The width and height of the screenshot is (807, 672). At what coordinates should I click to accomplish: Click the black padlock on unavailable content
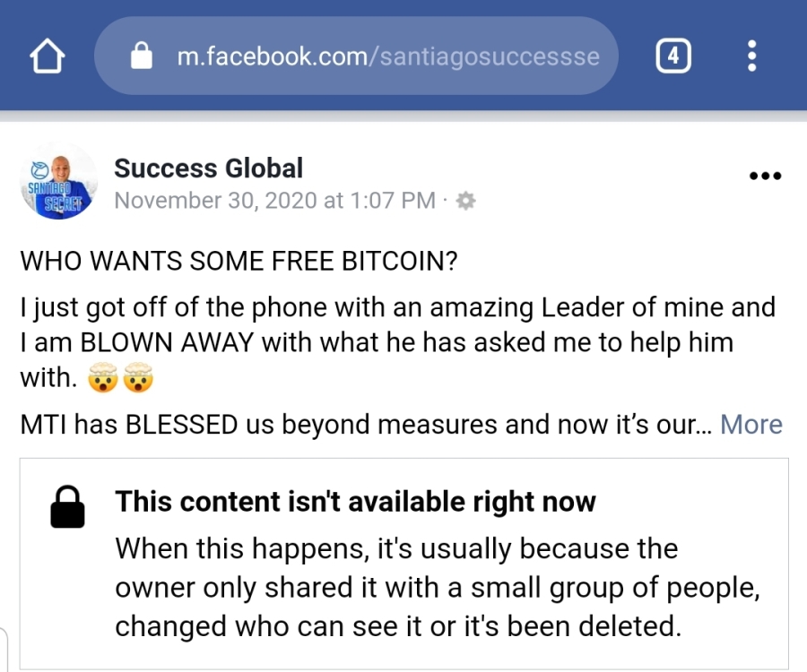tap(67, 508)
